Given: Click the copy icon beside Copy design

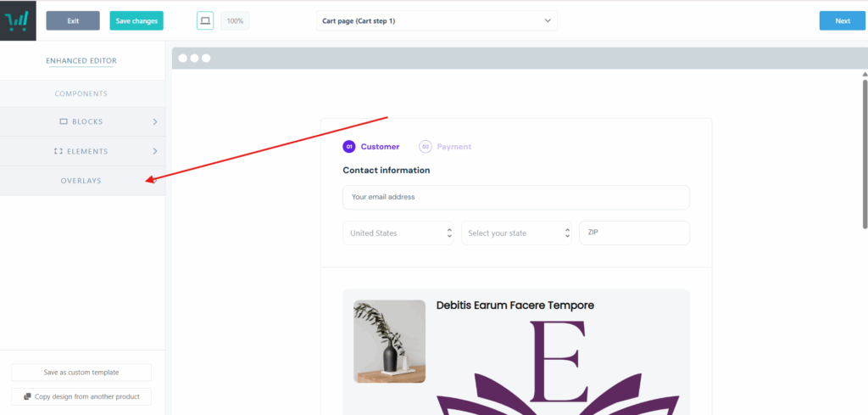Looking at the screenshot, I should [x=27, y=396].
